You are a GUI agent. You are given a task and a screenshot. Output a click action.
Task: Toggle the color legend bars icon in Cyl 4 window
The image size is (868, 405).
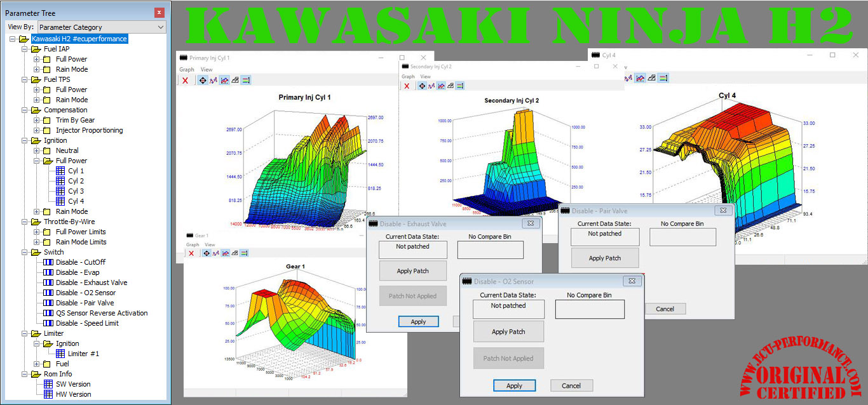pos(663,78)
